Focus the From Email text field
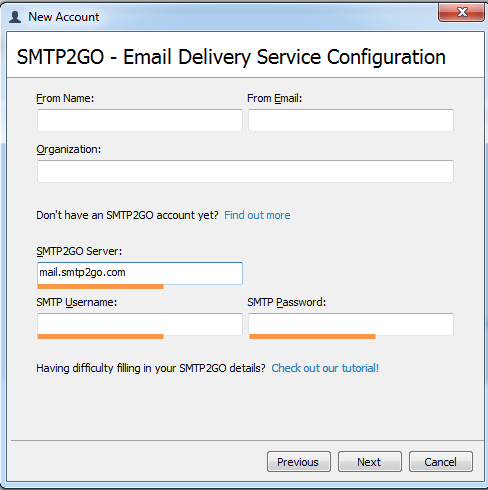 pyautogui.click(x=351, y=120)
